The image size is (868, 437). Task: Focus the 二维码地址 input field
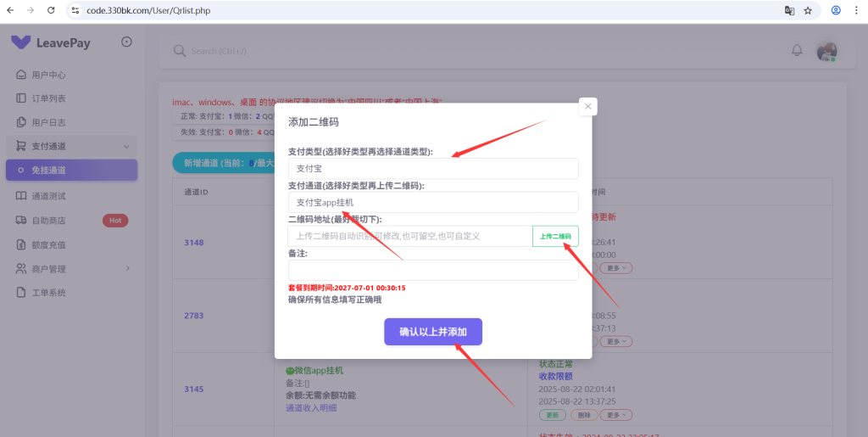pyautogui.click(x=410, y=236)
